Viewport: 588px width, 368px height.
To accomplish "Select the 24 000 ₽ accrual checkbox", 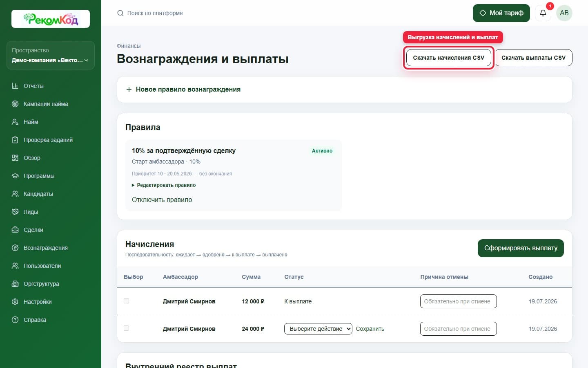I will [127, 328].
